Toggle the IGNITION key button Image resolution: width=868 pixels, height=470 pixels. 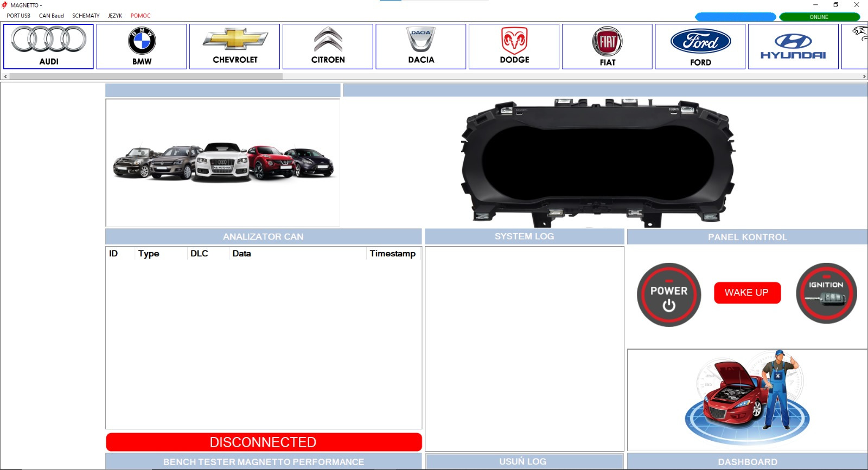[x=826, y=293]
